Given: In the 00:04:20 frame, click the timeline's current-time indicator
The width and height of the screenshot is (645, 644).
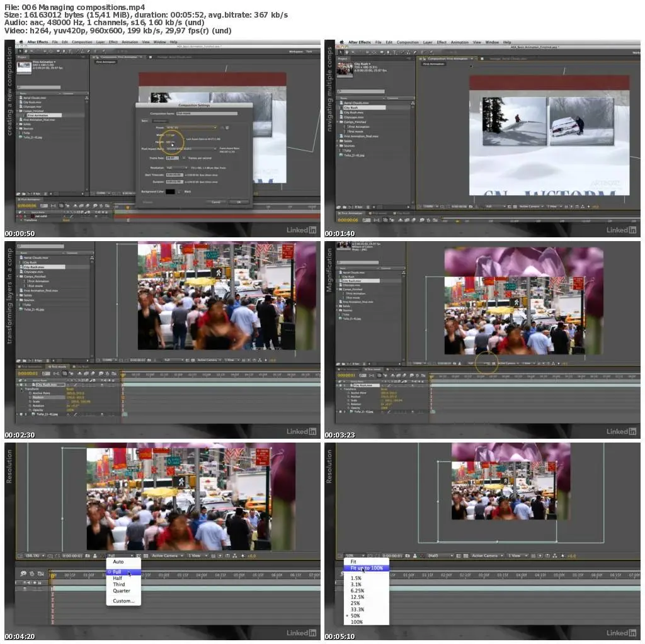Looking at the screenshot, I should pyautogui.click(x=52, y=575).
